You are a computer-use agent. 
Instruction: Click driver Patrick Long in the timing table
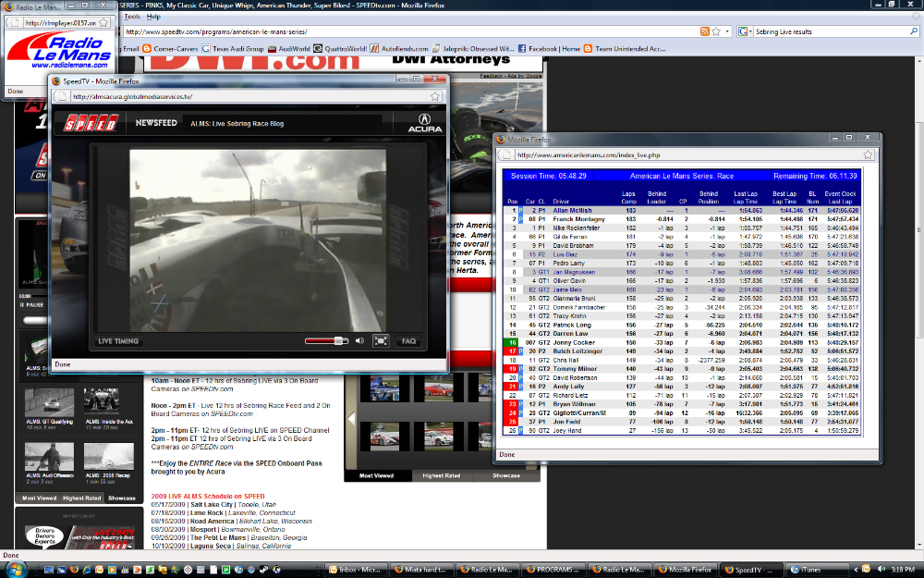(x=572, y=325)
